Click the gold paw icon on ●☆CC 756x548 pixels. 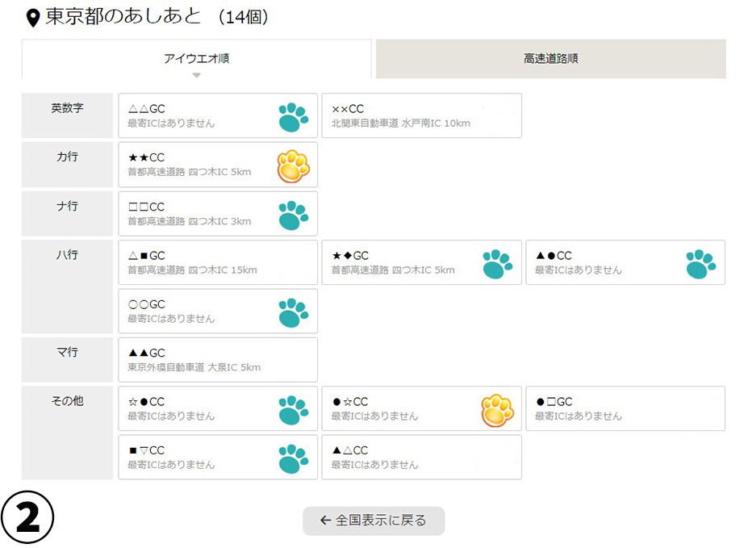point(497,410)
